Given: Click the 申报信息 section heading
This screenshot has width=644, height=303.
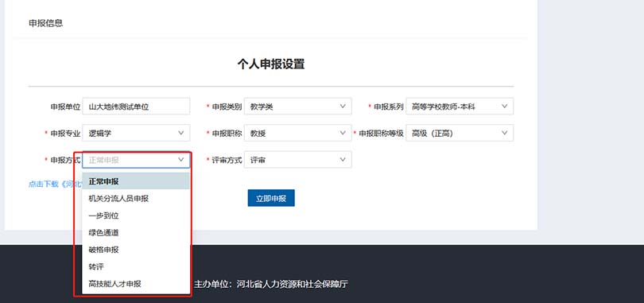Looking at the screenshot, I should 45,23.
